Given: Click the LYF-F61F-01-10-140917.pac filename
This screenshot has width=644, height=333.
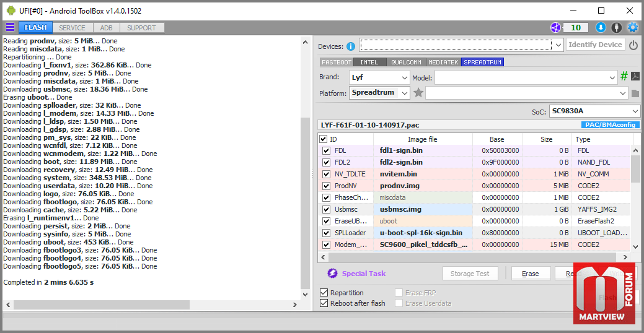Looking at the screenshot, I should pyautogui.click(x=370, y=125).
